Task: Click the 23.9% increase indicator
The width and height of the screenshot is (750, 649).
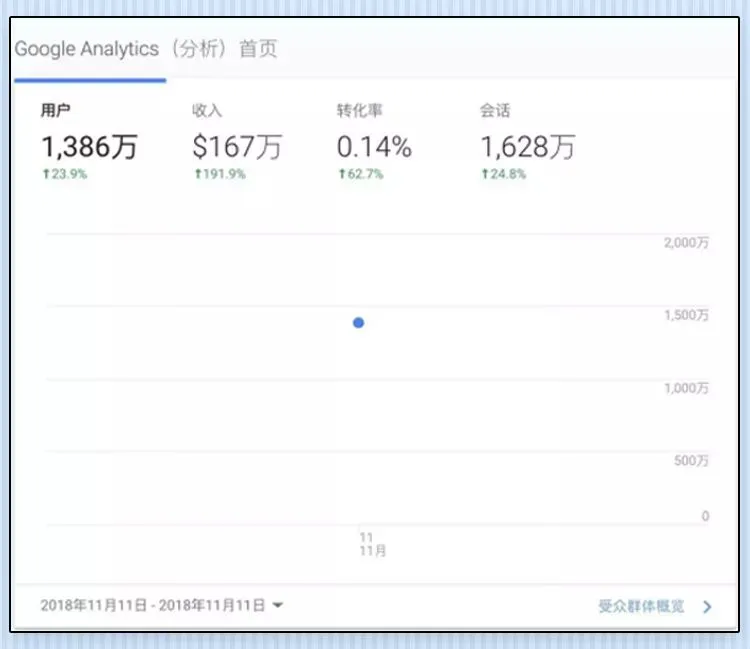Action: (x=65, y=174)
